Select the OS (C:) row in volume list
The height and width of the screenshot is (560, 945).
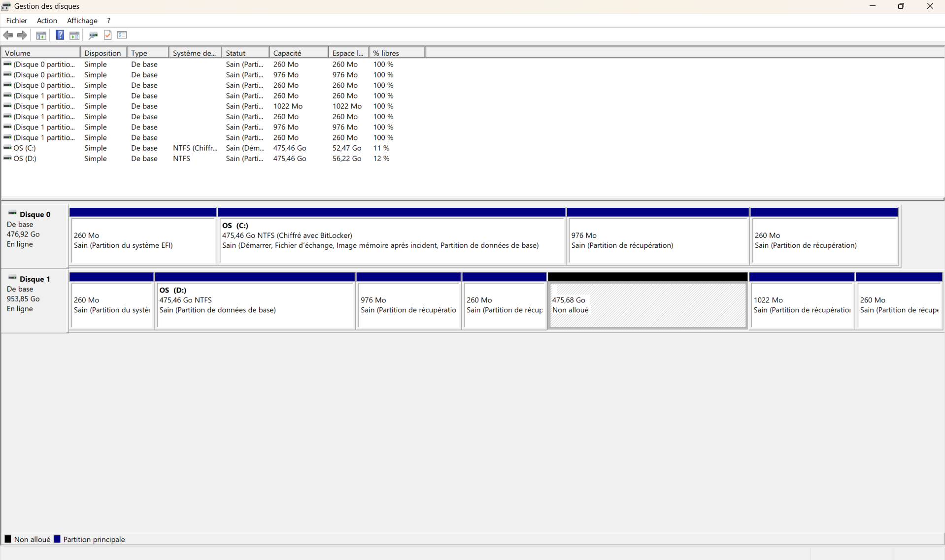[x=25, y=148]
